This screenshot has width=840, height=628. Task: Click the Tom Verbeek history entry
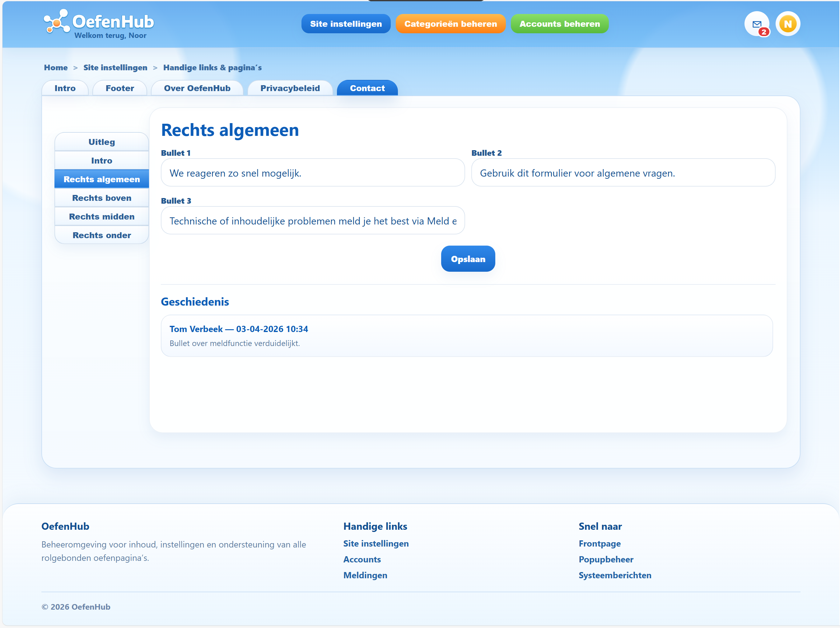coord(467,336)
